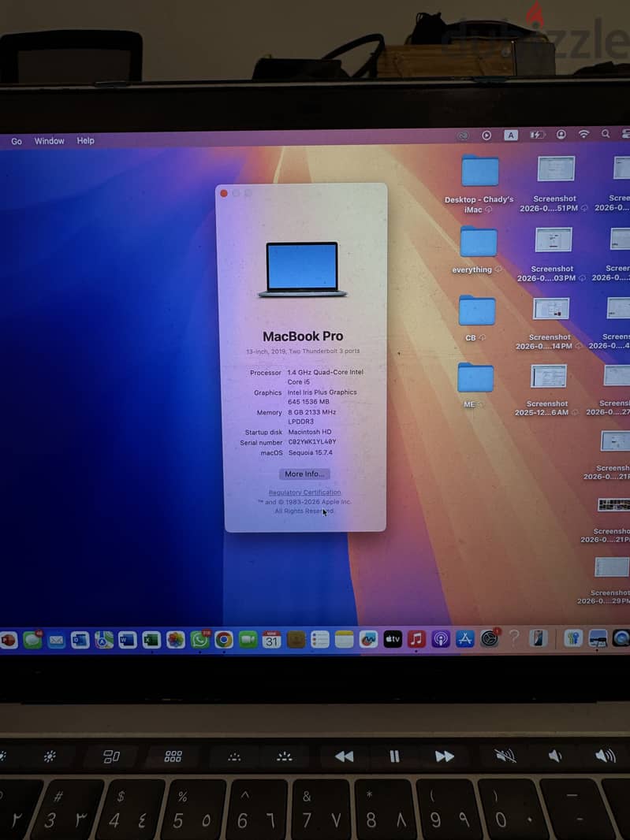Viewport: 630px width, 840px height.
Task: Select the serial number C02YWK1YL40Y text
Action: (312, 442)
